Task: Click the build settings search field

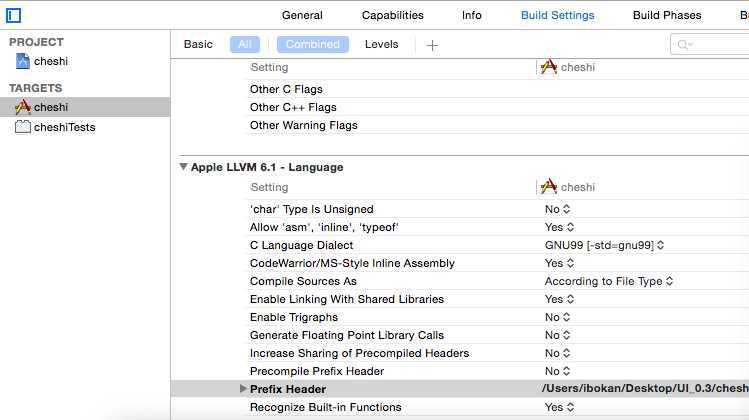Action: (712, 44)
